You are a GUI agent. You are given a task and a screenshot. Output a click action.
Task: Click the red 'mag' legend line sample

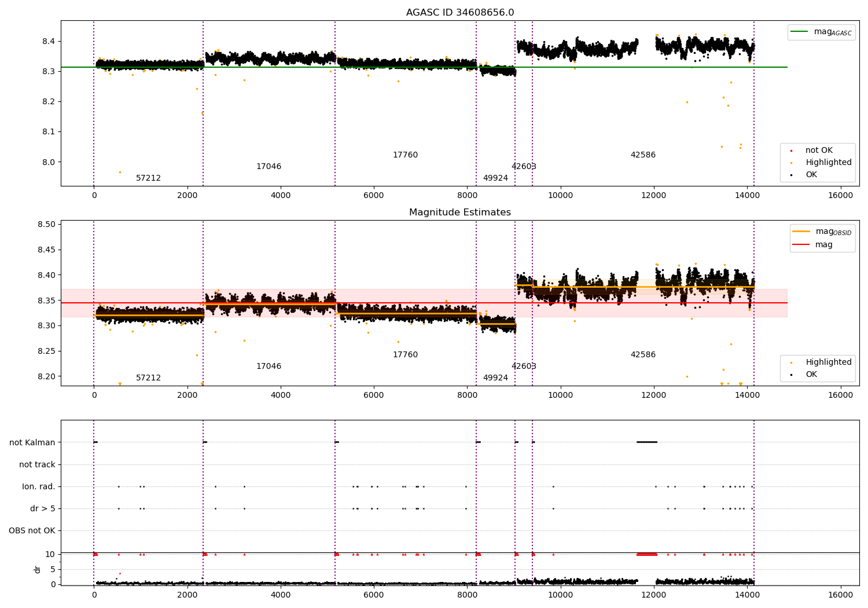801,244
